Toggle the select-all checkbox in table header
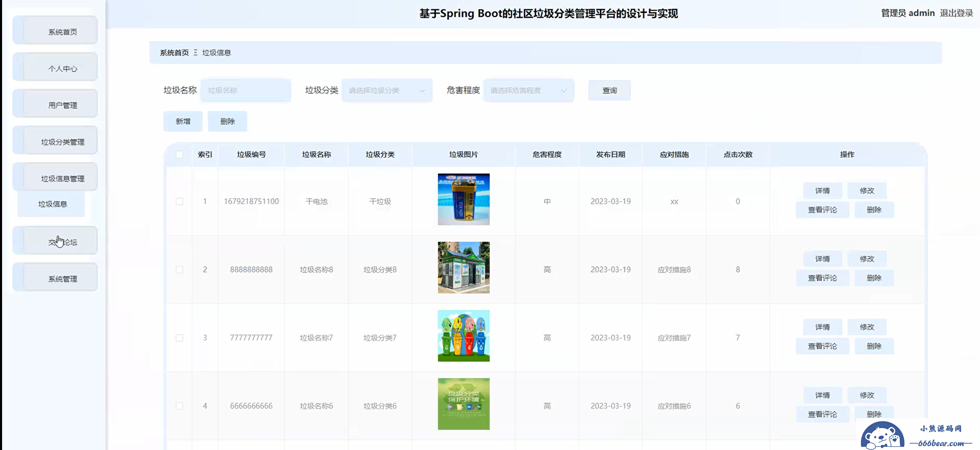 point(179,154)
